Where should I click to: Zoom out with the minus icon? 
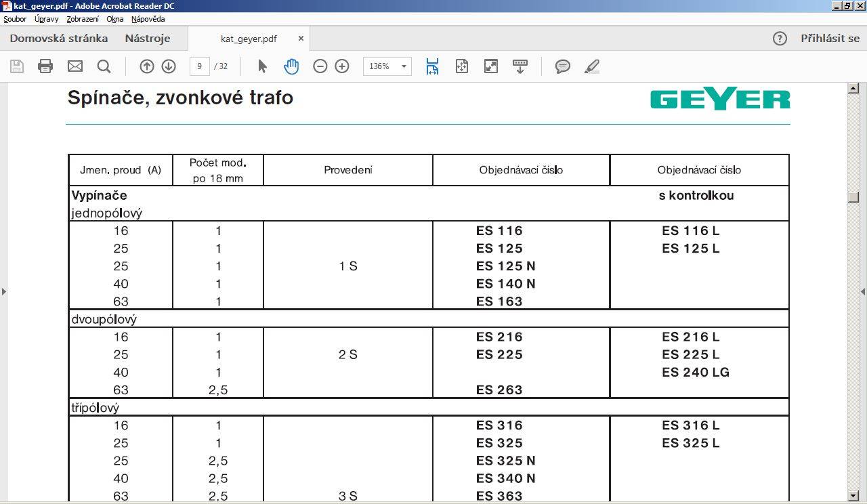click(x=320, y=66)
